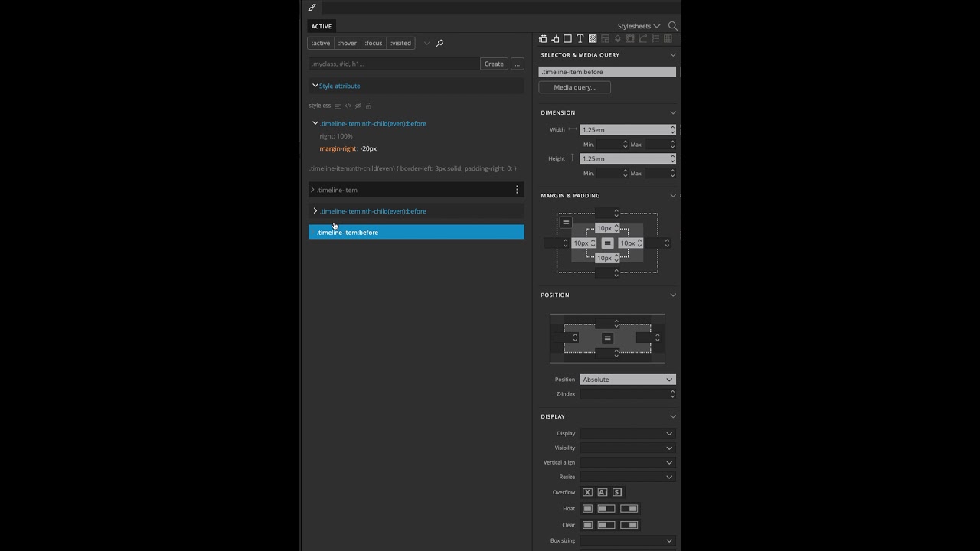Collapse the Style attribute section
The width and height of the screenshot is (980, 551).
315,86
